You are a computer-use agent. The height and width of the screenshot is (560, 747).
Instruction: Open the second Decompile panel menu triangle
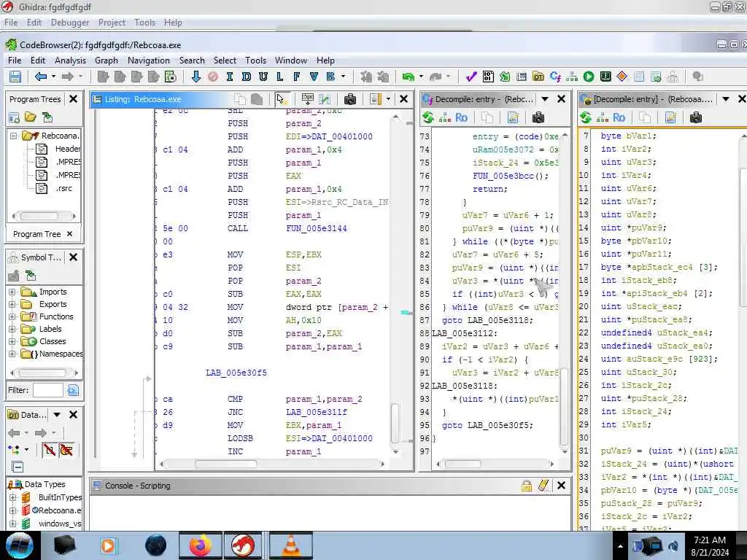(x=726, y=99)
